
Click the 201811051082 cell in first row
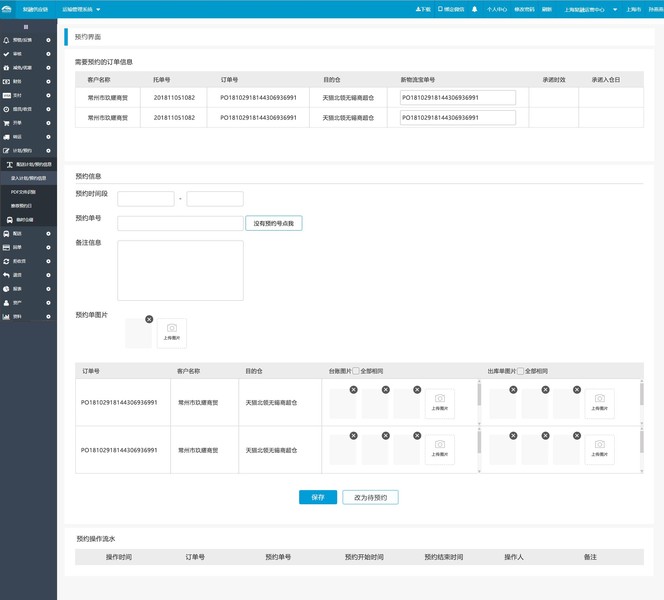(x=174, y=97)
